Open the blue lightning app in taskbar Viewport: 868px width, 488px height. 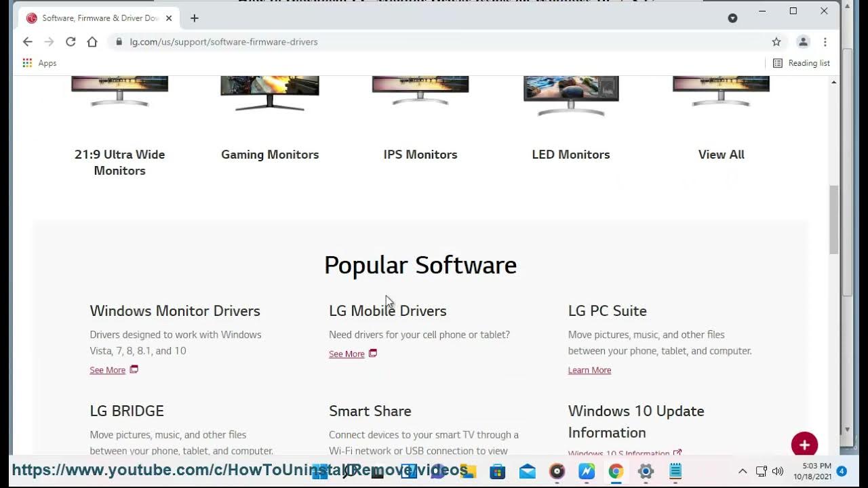[x=587, y=471]
